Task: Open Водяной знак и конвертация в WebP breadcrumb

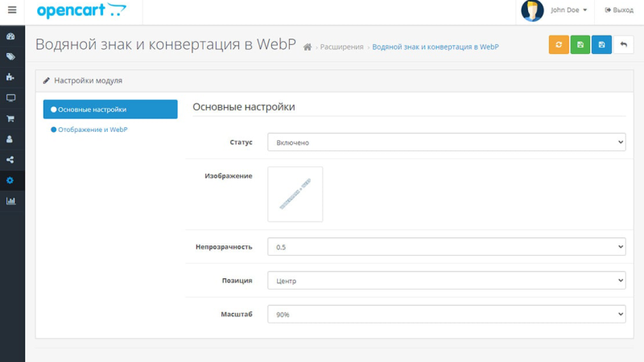Action: (x=436, y=47)
